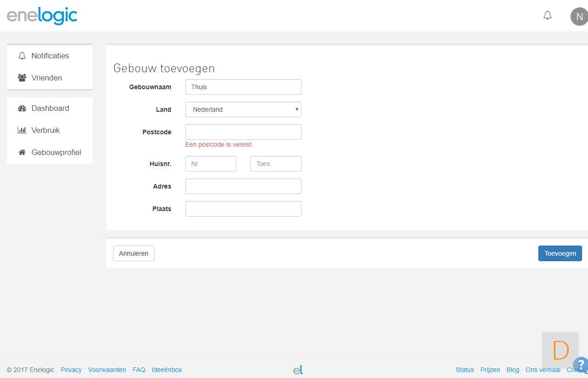
Task: Click the Gebouwnaam field containing Thuis
Action: coord(243,87)
